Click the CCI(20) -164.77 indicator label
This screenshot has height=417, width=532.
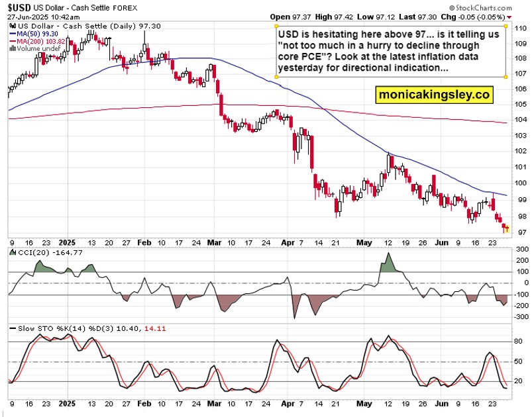(50, 253)
